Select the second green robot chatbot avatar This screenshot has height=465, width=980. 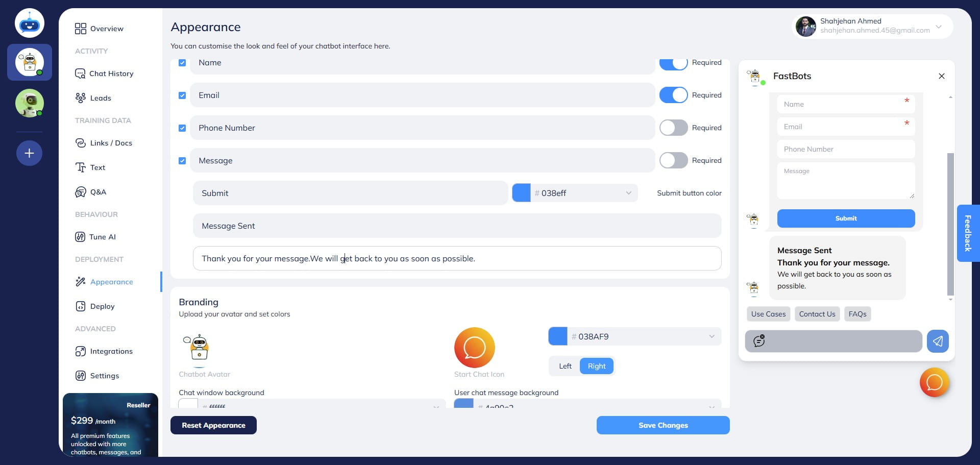pos(29,103)
